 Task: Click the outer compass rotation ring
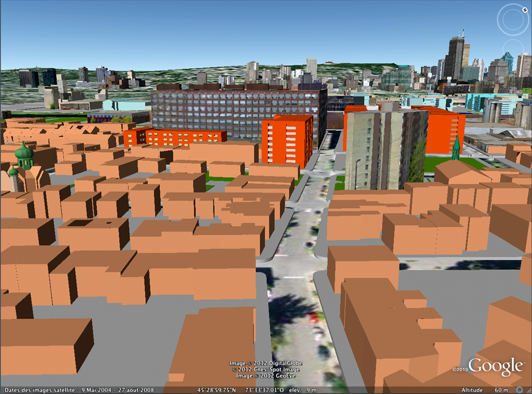point(499,20)
